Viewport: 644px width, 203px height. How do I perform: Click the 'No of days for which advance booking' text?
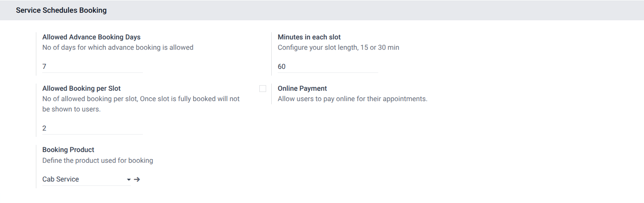[x=118, y=47]
